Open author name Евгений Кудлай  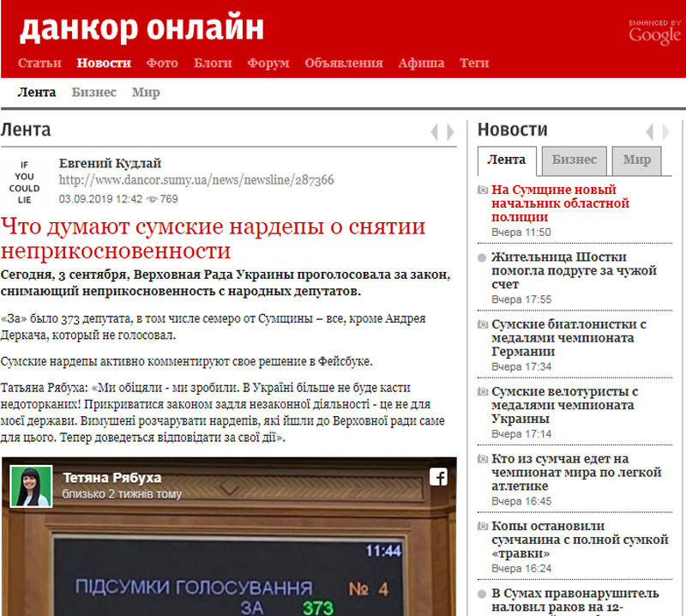click(x=111, y=164)
